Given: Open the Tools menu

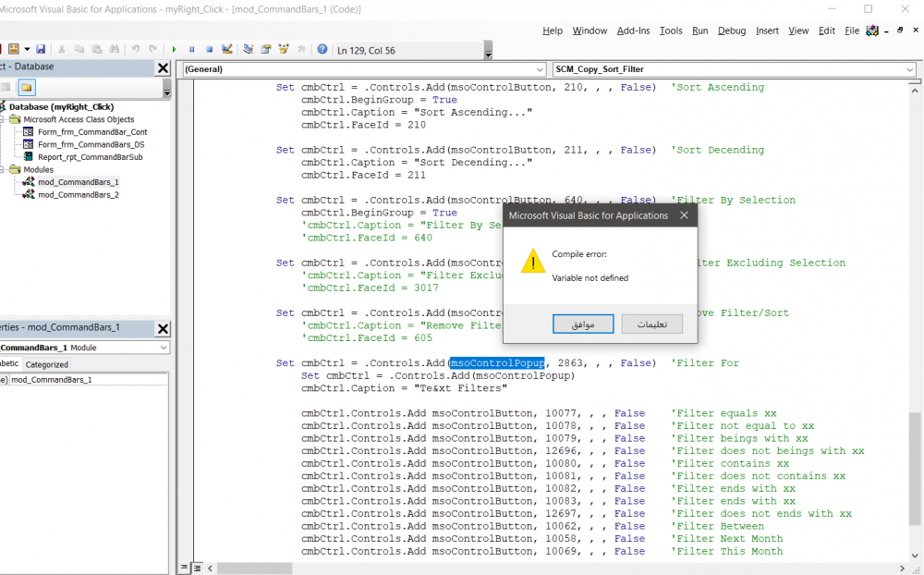Looking at the screenshot, I should 671,31.
